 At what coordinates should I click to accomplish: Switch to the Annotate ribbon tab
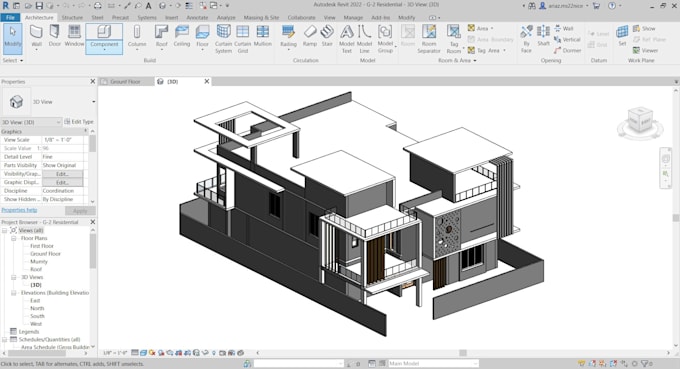pos(197,17)
